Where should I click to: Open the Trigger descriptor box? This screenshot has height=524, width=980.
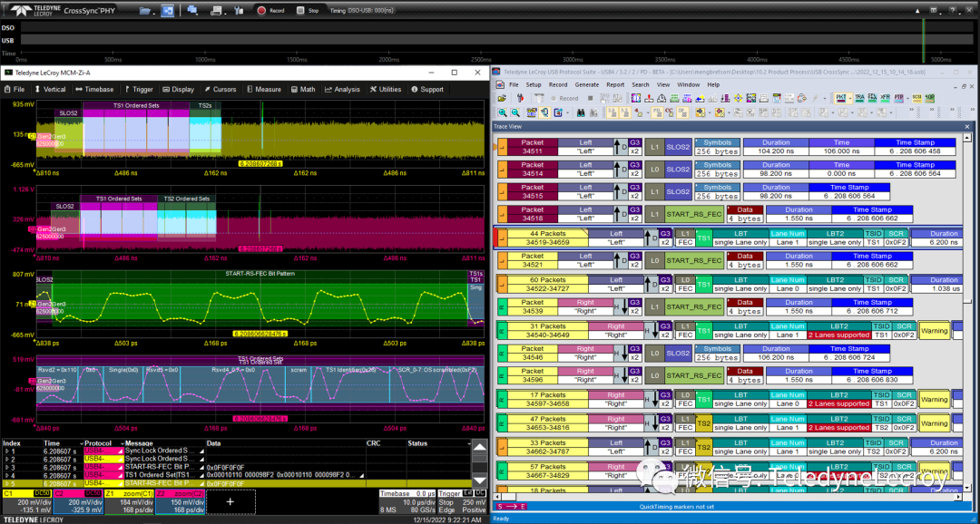pyautogui.click(x=463, y=501)
